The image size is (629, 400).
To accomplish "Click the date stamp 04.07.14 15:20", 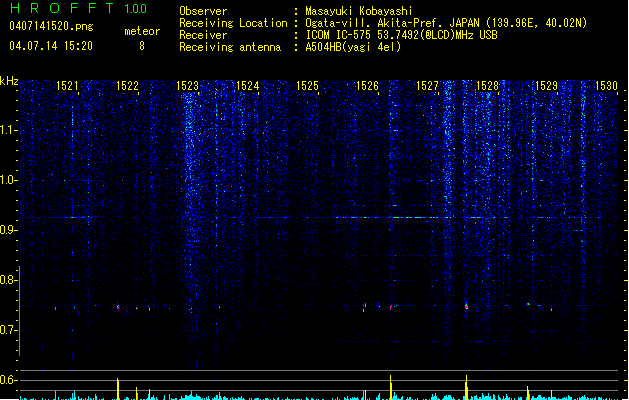I will (51, 46).
